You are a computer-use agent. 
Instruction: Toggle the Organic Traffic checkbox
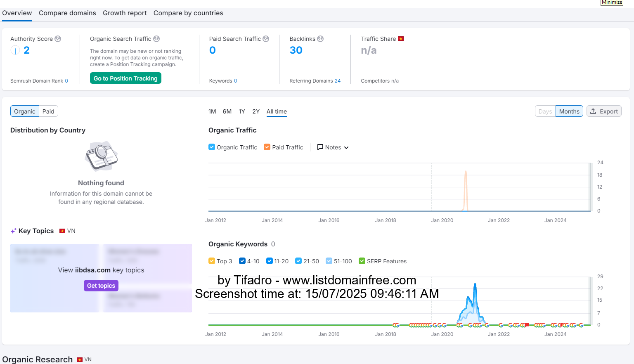point(212,147)
